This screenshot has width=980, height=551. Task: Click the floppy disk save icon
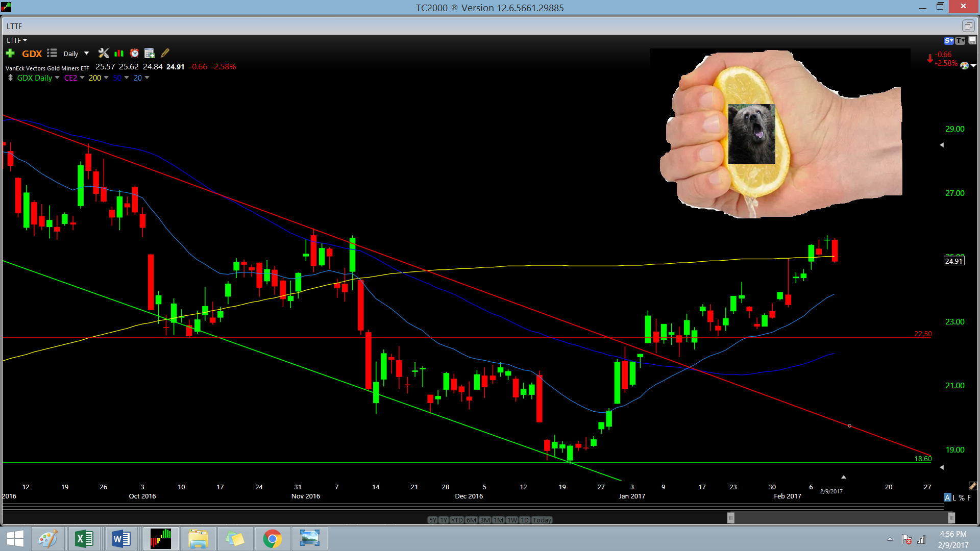(972, 41)
